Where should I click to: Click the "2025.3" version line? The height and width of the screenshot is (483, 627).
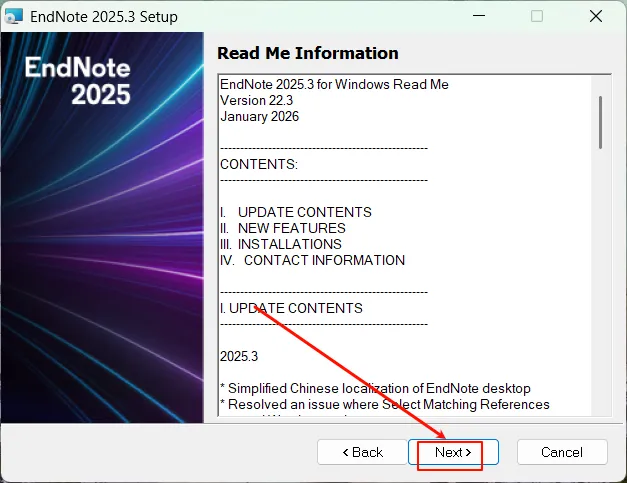[x=239, y=356]
